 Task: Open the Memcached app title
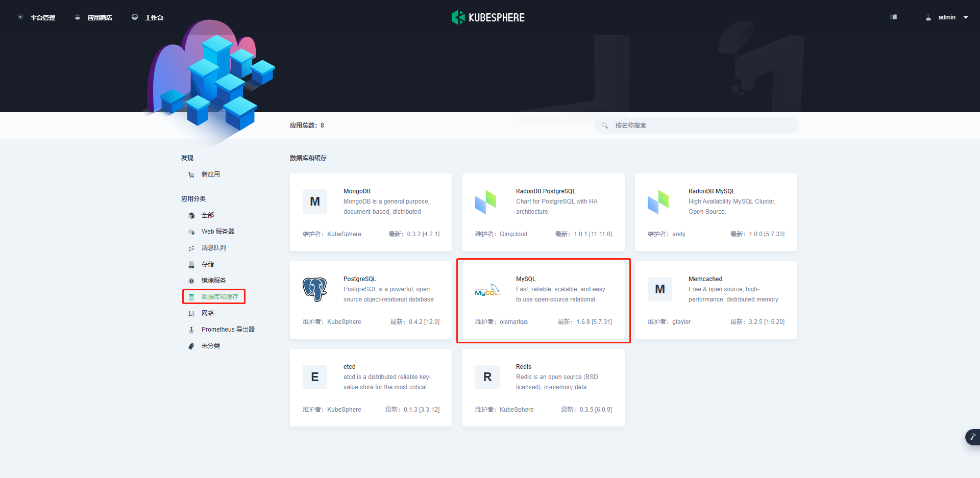(705, 279)
